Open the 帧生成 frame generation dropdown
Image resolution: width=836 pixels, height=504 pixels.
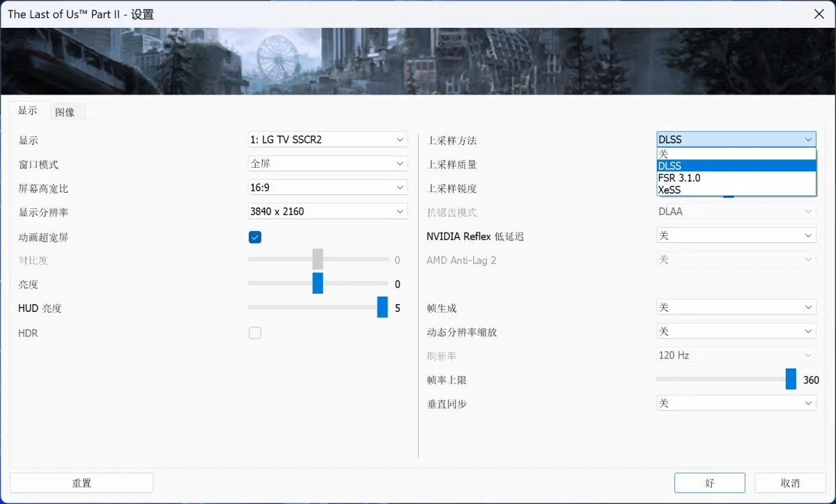point(736,307)
